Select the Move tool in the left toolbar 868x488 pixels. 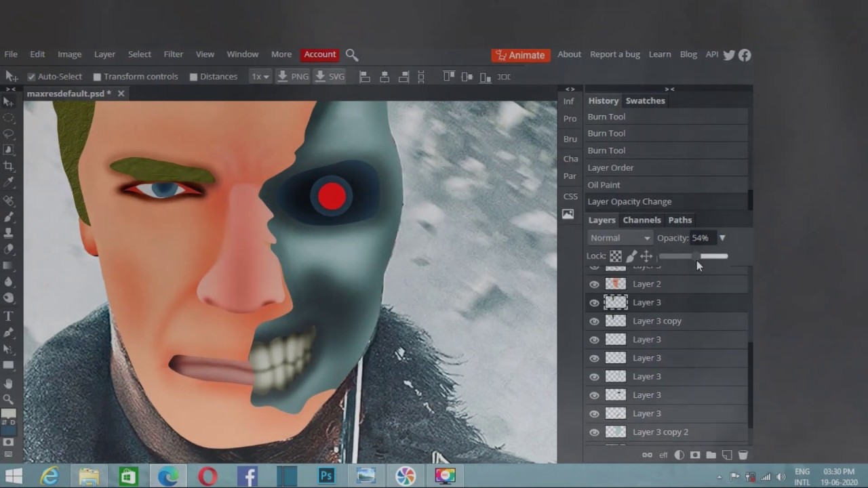tap(9, 102)
